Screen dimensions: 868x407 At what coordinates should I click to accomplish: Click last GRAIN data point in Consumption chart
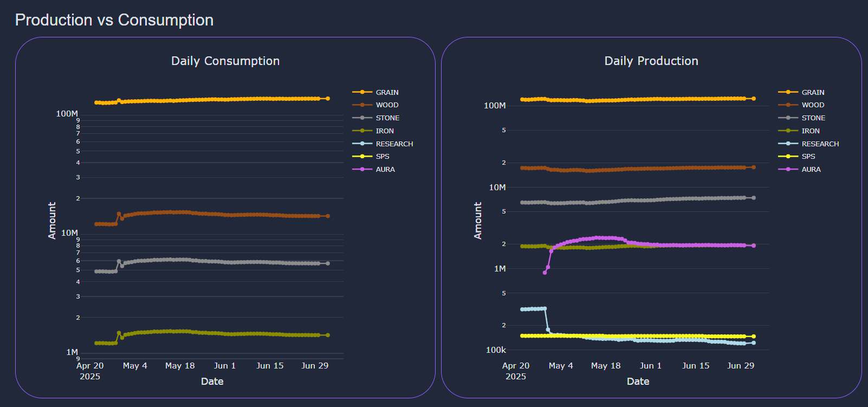[328, 99]
